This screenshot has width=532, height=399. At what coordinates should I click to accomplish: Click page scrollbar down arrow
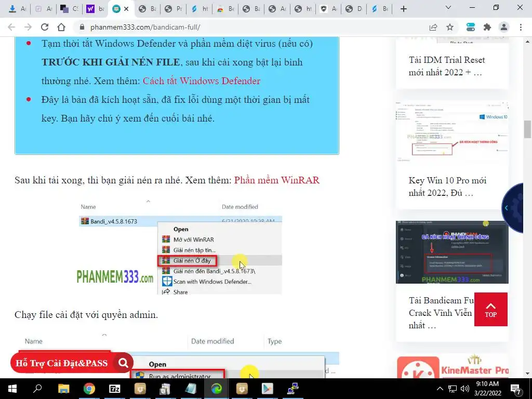527,374
